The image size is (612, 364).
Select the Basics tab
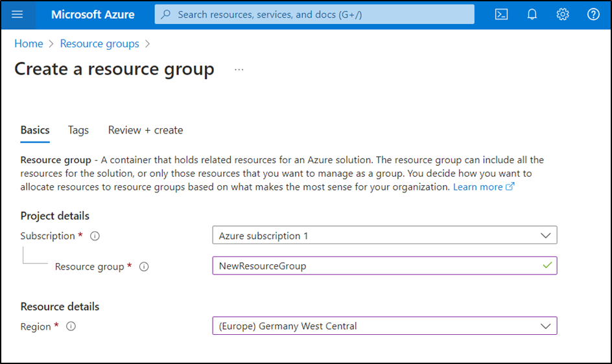[x=35, y=130]
